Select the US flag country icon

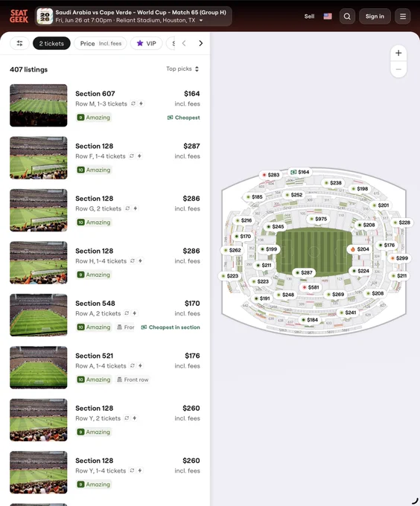coord(328,16)
